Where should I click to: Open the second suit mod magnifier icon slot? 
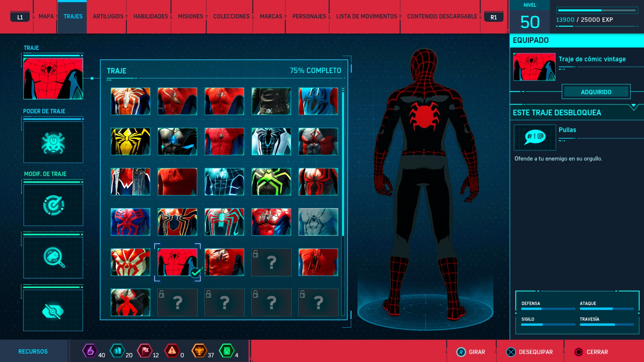(53, 257)
